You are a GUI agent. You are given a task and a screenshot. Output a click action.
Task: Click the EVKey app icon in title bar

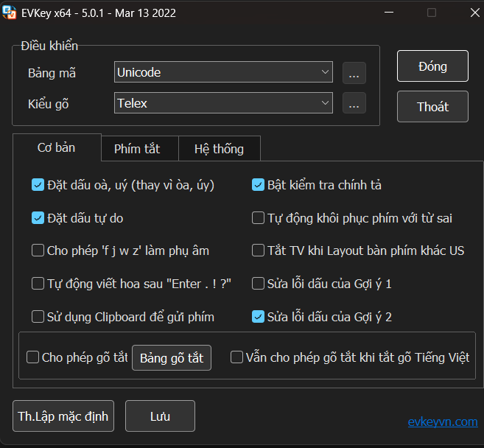(x=10, y=13)
